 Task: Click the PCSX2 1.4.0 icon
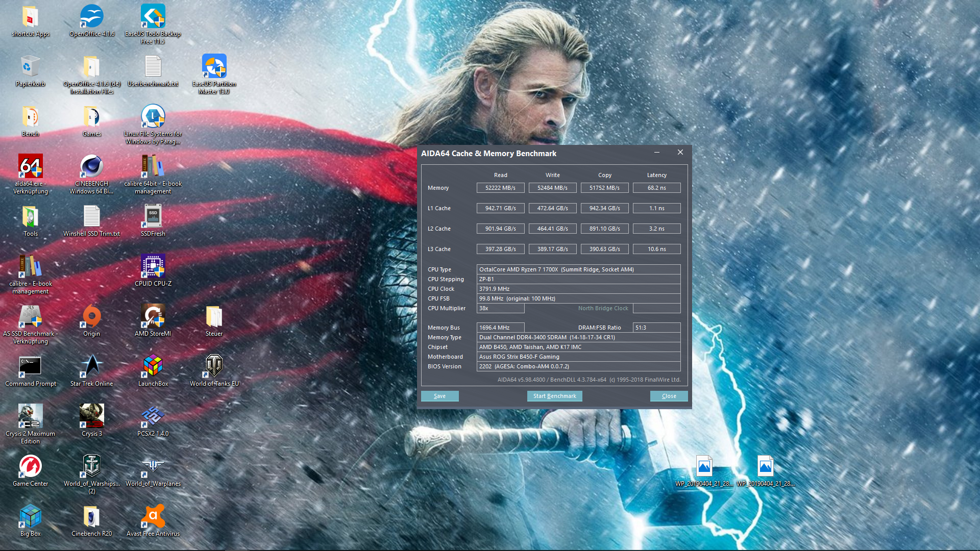[x=153, y=417]
